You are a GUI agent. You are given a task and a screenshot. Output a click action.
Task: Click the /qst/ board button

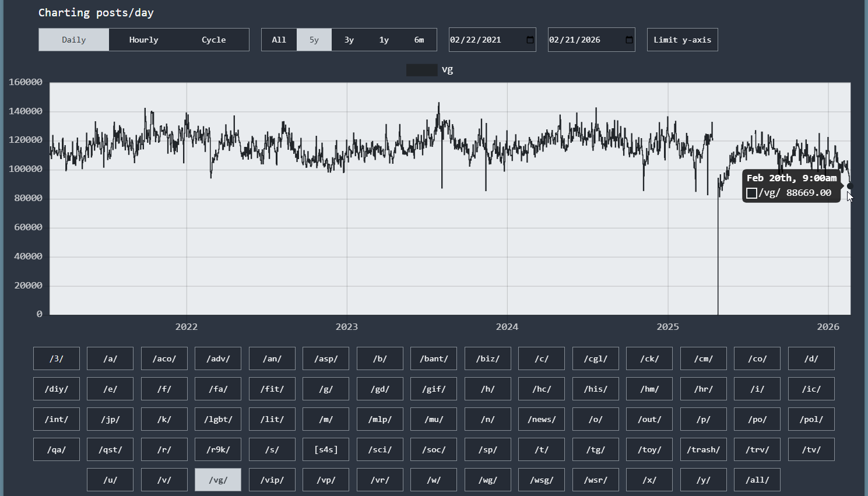pyautogui.click(x=110, y=449)
